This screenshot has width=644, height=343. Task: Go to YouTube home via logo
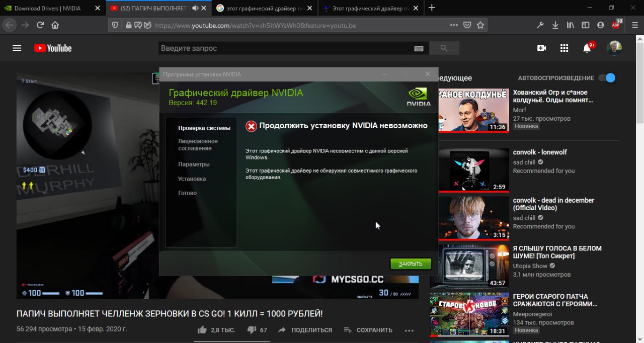pyautogui.click(x=53, y=48)
